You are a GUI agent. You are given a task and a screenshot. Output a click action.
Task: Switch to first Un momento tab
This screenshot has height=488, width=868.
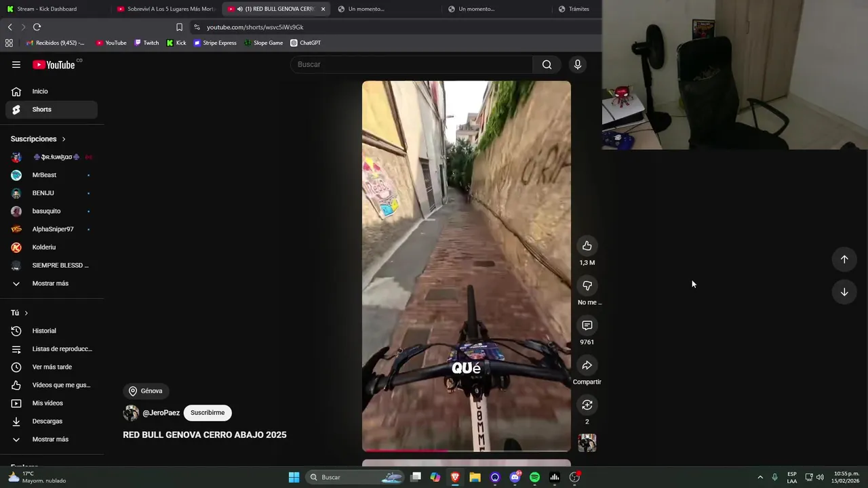coord(387,9)
